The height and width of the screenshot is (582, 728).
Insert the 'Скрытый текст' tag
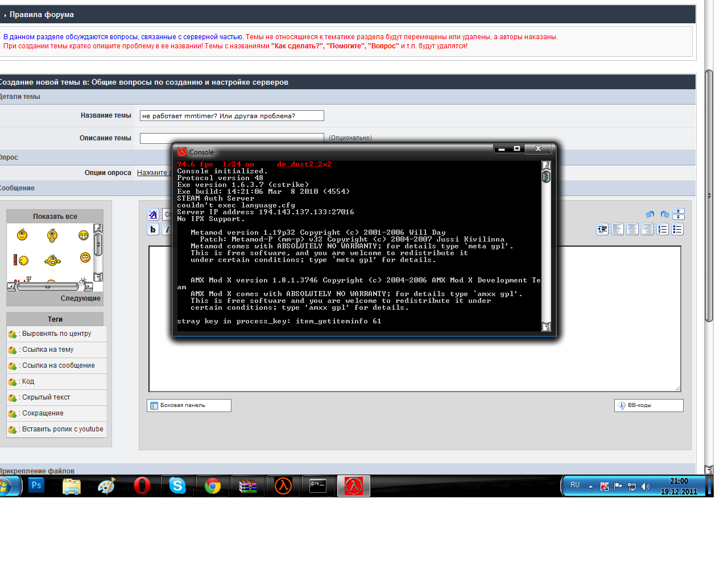tap(56, 397)
